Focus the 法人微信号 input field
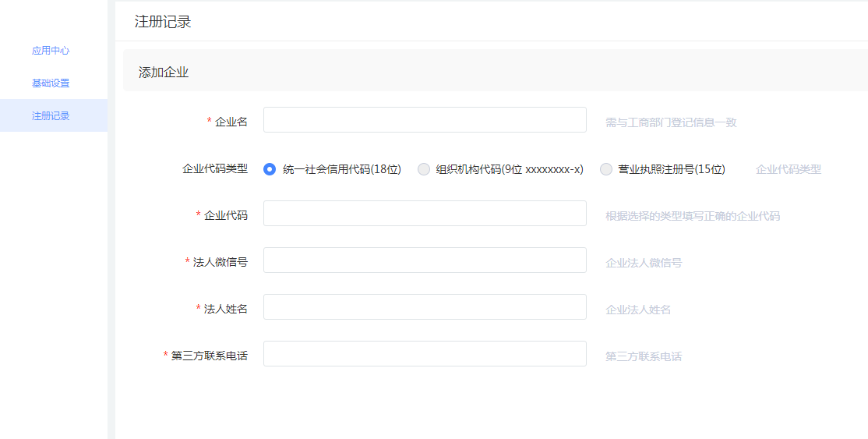This screenshot has width=868, height=439. point(425,260)
